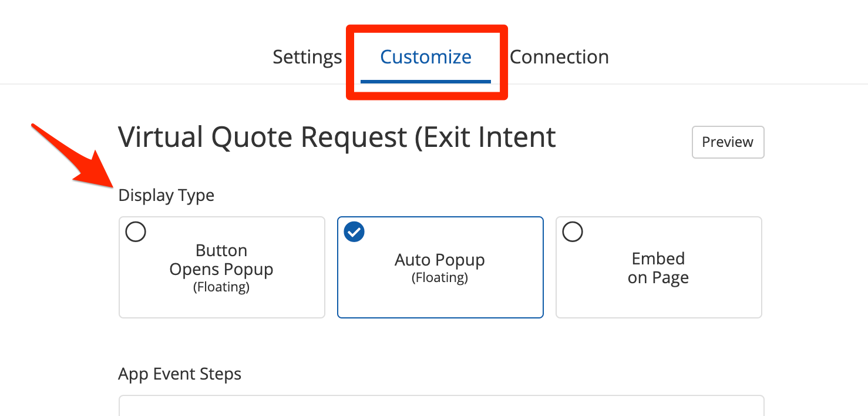Select the Button Opens Popup radio circle
The height and width of the screenshot is (416, 868).
(x=136, y=232)
